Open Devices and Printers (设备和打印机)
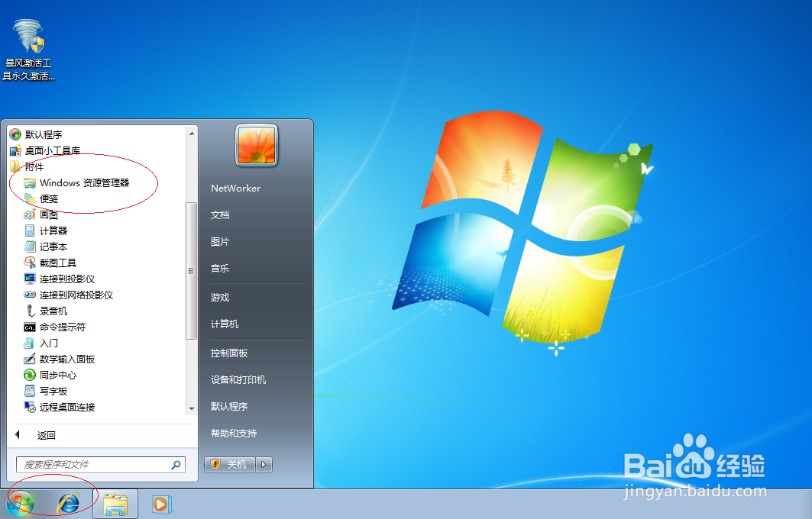 tap(239, 380)
